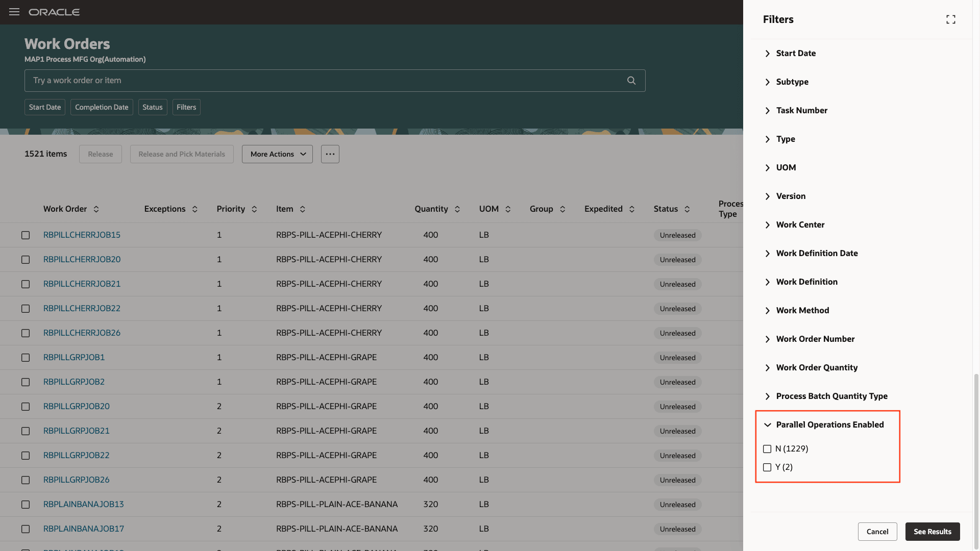Expand Filters panel to fullscreen

950,19
